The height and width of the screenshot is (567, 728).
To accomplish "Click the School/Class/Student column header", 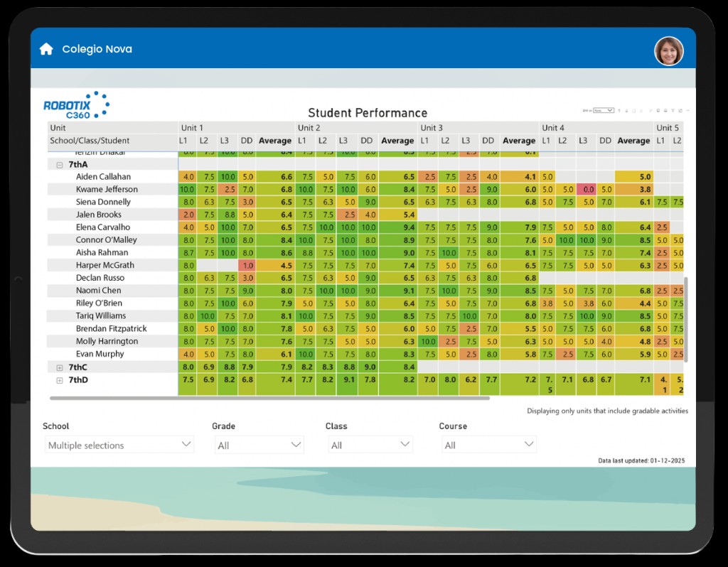I will (x=90, y=141).
